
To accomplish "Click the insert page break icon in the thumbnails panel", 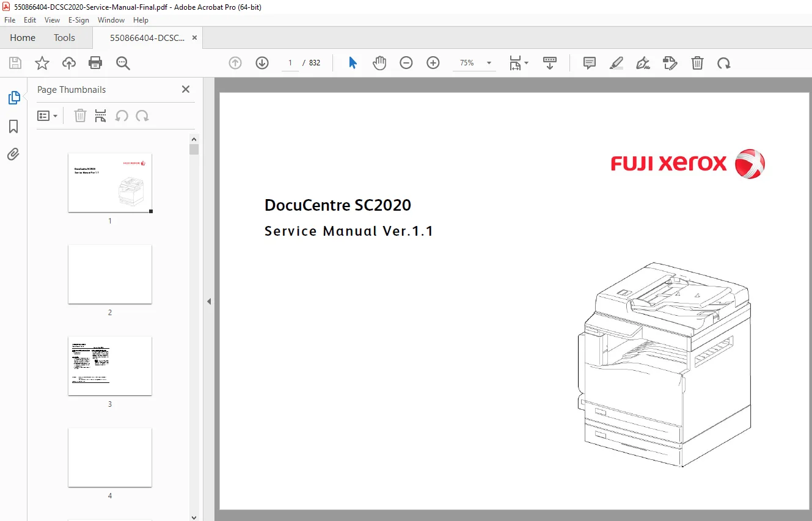I will [x=101, y=115].
